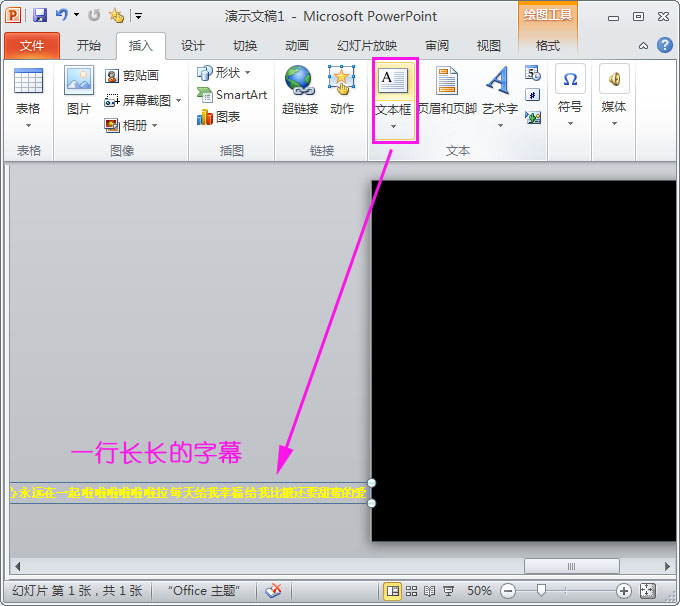This screenshot has height=606, width=680.
Task: Insert 页眉和页脚 (Header & Footer)
Action: point(447,91)
